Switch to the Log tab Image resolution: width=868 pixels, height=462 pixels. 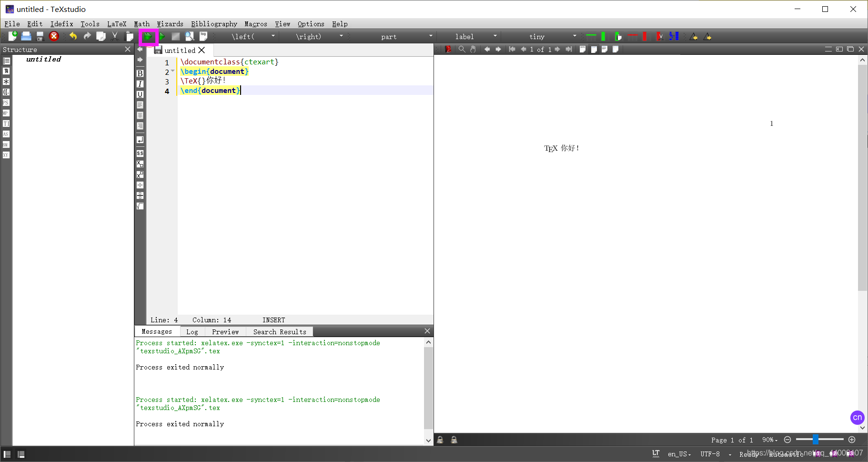click(x=192, y=332)
